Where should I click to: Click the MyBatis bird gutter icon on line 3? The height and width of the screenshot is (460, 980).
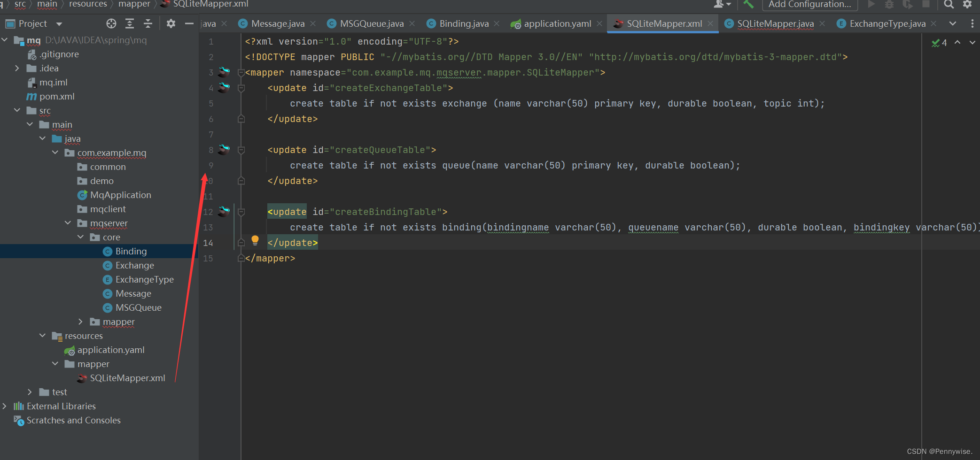click(x=224, y=72)
